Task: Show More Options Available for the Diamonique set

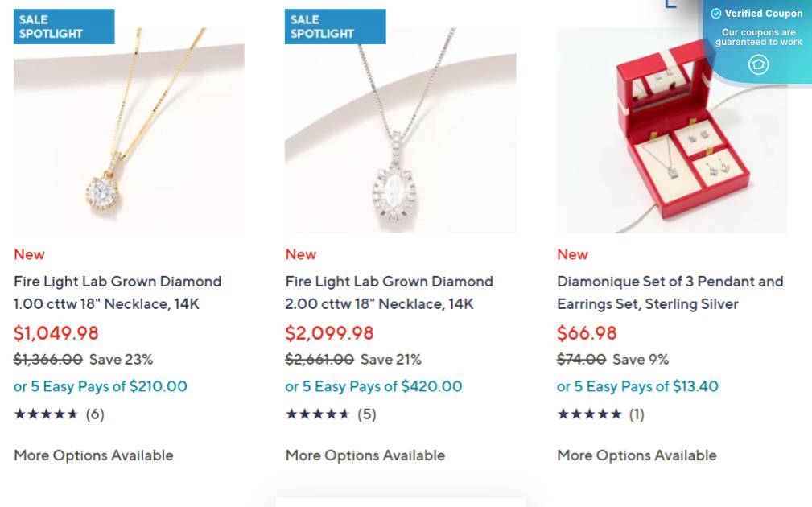Action: pyautogui.click(x=636, y=455)
